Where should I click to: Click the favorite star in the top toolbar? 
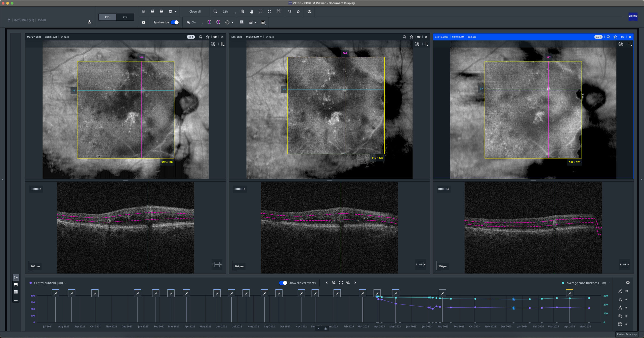tap(298, 12)
